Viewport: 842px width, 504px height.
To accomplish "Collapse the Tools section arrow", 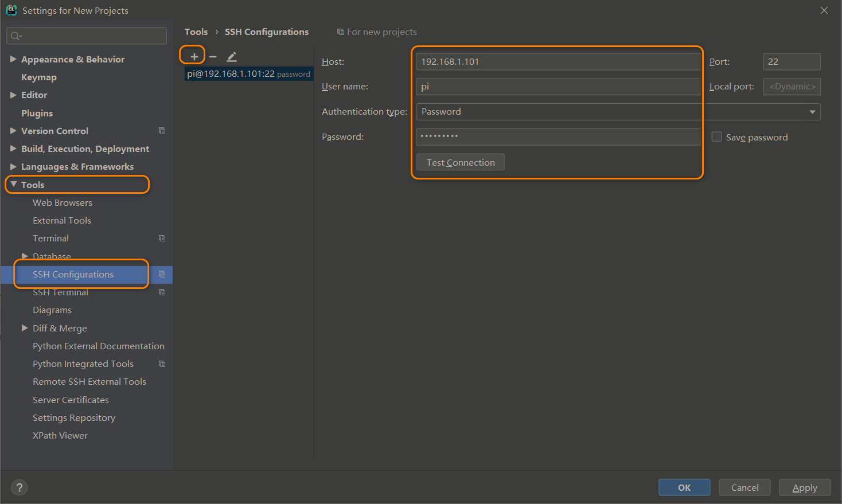I will click(13, 184).
